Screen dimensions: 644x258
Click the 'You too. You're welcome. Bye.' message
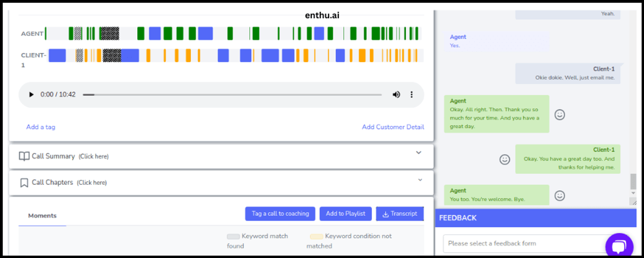[x=497, y=195]
